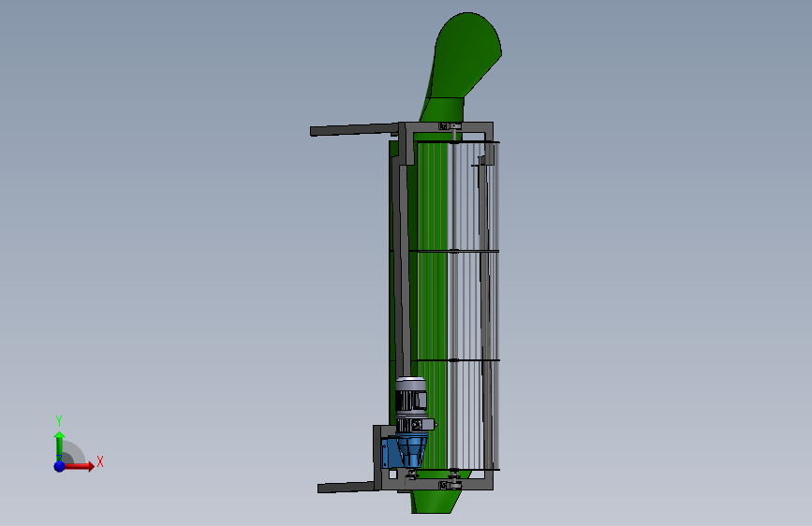Select the top bearing block on the frame
Viewport: 812px width, 526px height.
[x=450, y=125]
